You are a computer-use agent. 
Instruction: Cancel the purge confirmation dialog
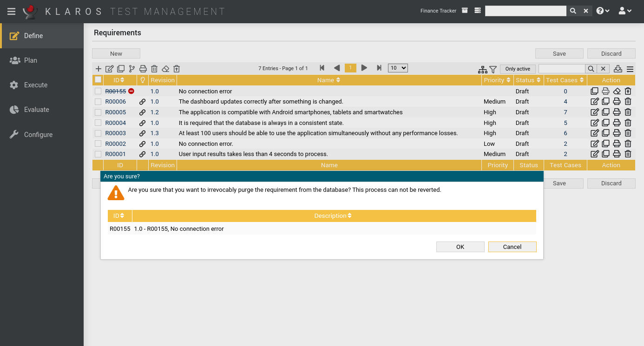(x=512, y=247)
